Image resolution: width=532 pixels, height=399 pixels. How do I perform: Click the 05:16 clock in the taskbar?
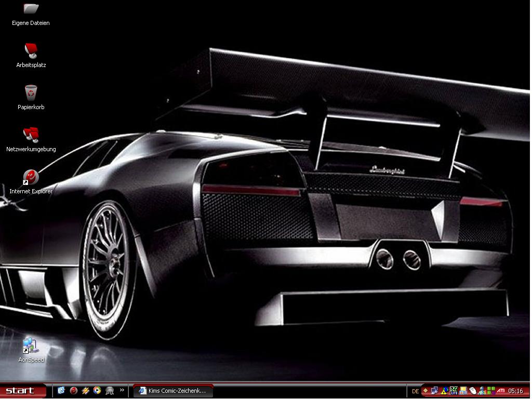click(x=516, y=391)
